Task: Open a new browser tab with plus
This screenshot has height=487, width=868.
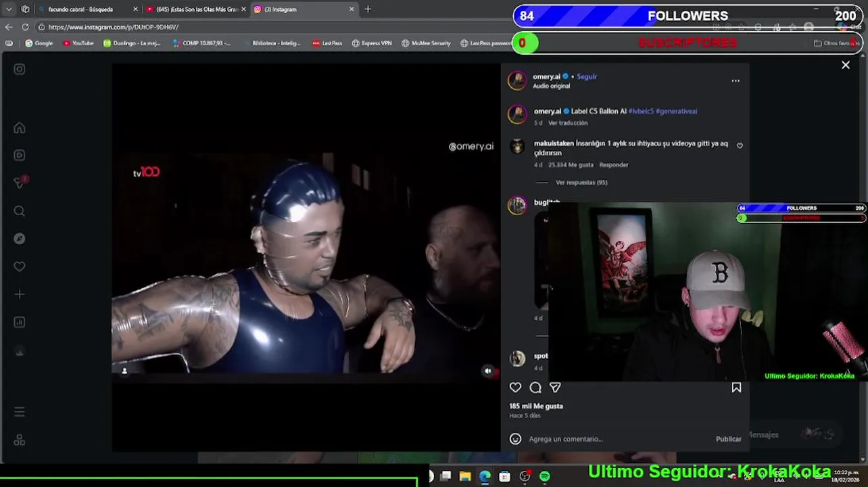Action: (x=368, y=9)
